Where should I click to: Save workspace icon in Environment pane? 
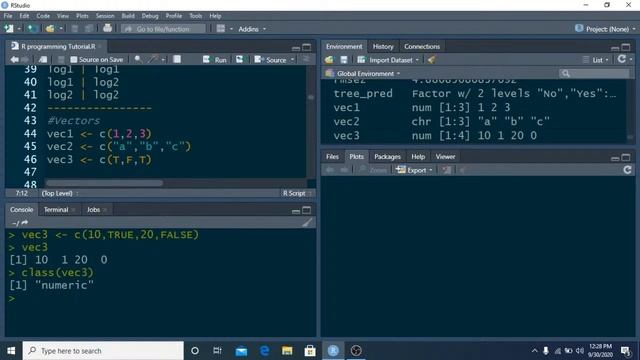click(344, 60)
